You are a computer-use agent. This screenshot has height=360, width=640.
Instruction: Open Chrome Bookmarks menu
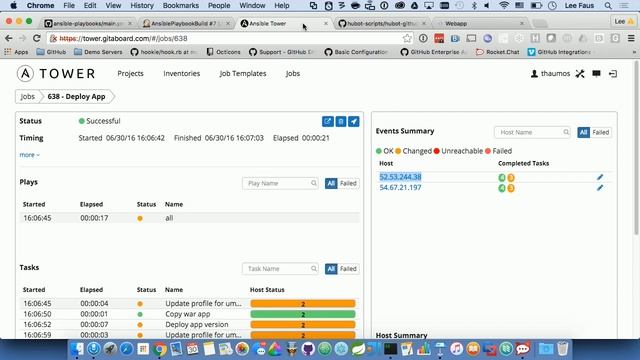pos(180,6)
